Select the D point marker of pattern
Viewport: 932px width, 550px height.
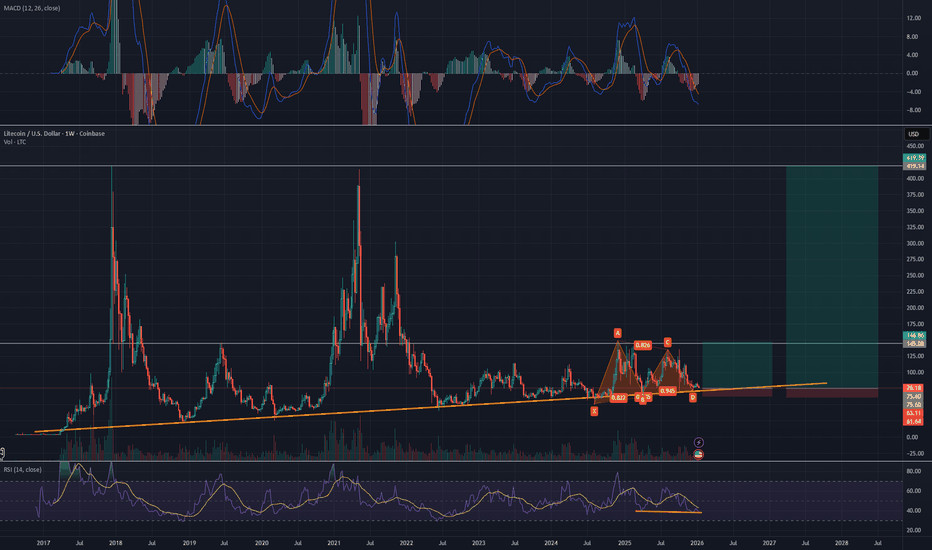(693, 397)
